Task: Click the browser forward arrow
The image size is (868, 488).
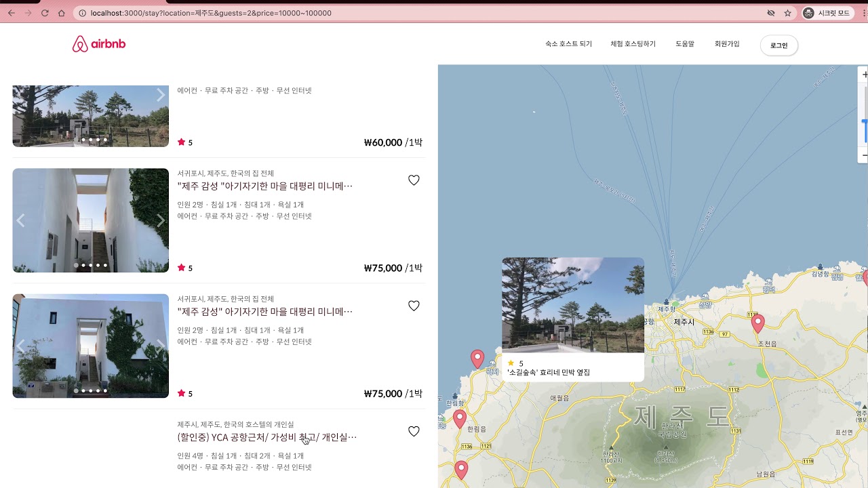Action: pos(28,13)
